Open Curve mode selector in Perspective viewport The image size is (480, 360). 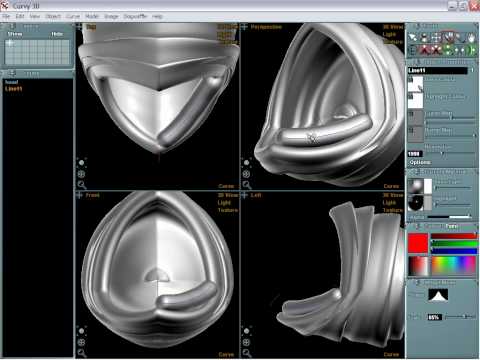(x=391, y=186)
